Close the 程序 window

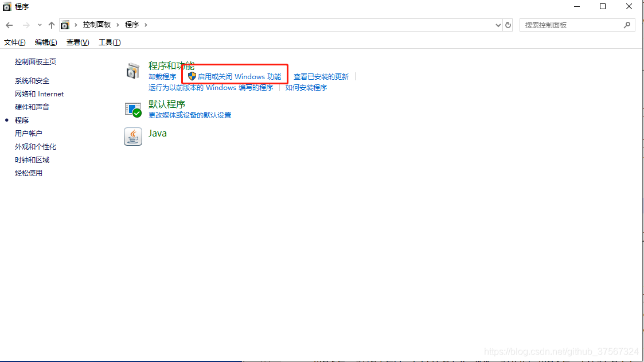[629, 6]
